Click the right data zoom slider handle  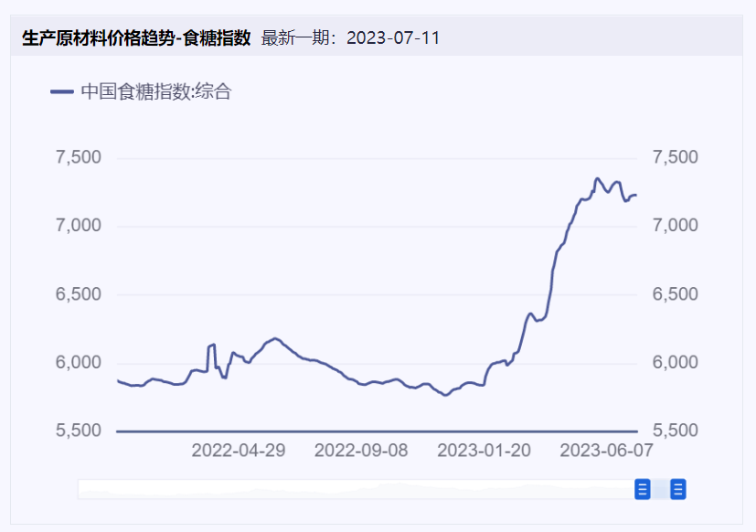coord(678,490)
